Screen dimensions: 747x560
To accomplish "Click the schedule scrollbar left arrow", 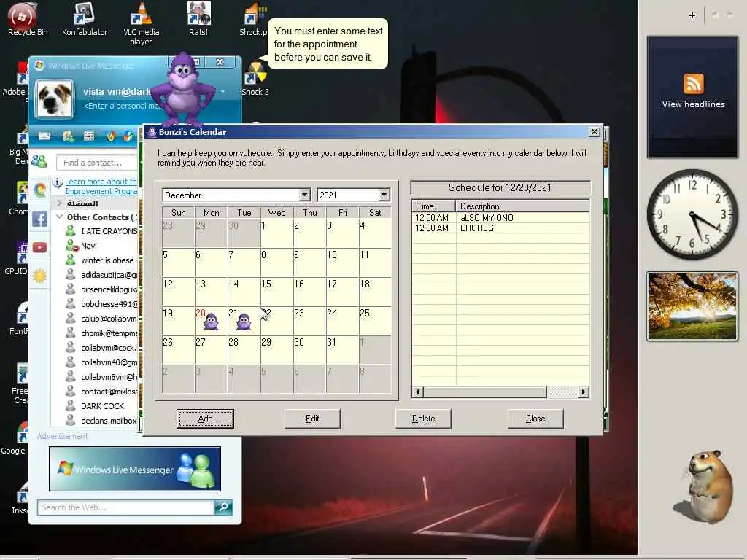I will 418,392.
